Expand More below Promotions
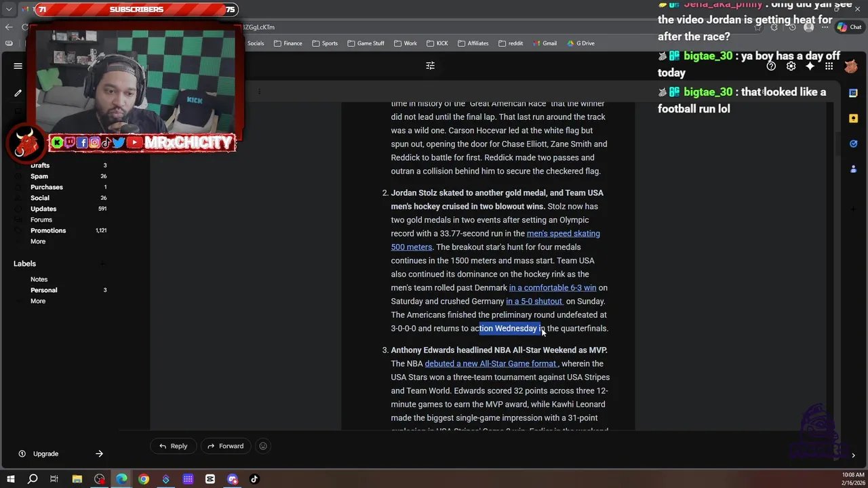This screenshot has height=488, width=868. tap(38, 241)
